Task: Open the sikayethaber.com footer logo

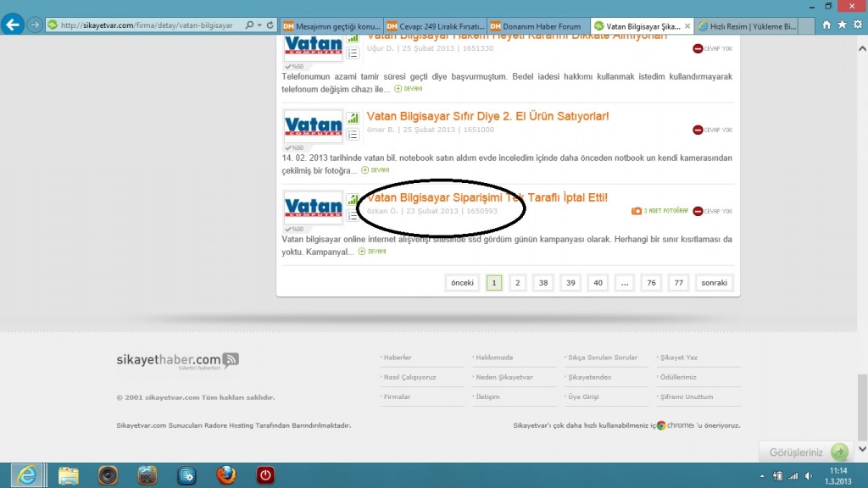Action: (177, 361)
